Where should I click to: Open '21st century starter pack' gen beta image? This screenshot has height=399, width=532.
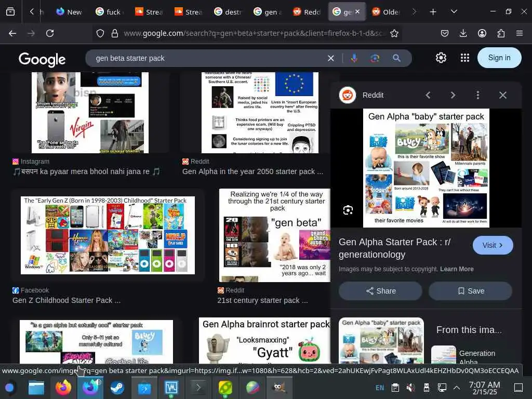pyautogui.click(x=274, y=235)
